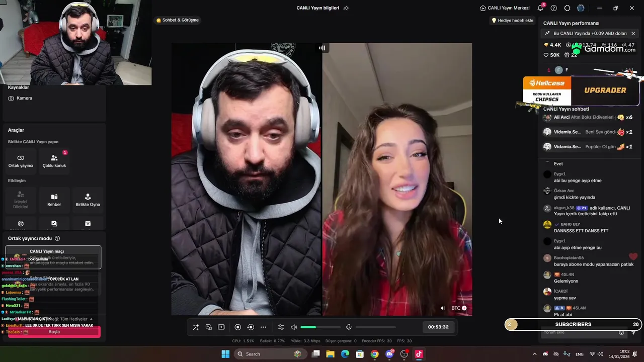
Task: Click the clip capture film icon
Action: coord(221,327)
